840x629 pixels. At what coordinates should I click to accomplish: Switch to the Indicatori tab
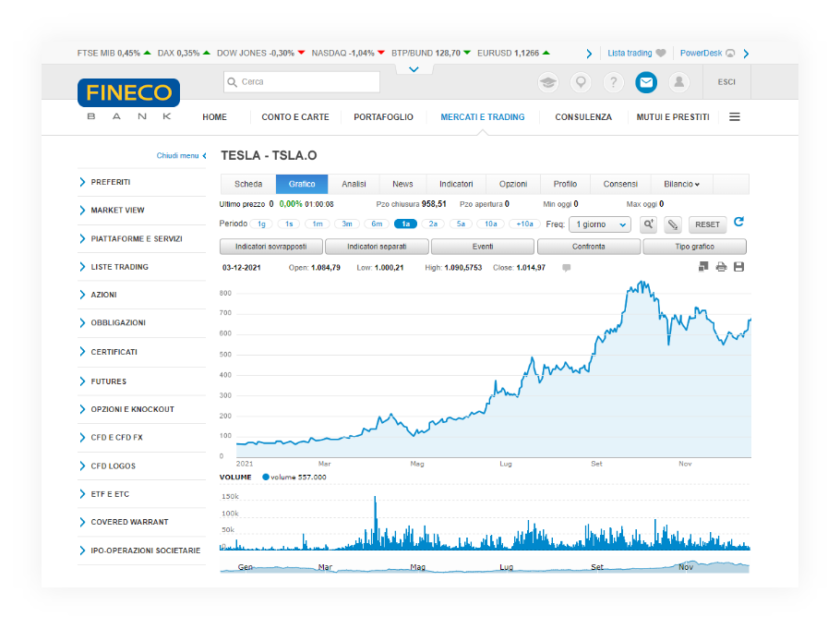[456, 184]
